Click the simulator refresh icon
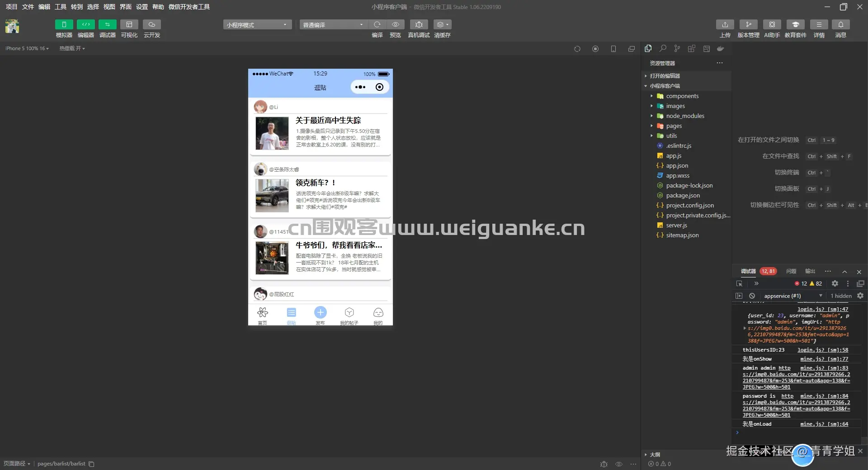 (577, 49)
